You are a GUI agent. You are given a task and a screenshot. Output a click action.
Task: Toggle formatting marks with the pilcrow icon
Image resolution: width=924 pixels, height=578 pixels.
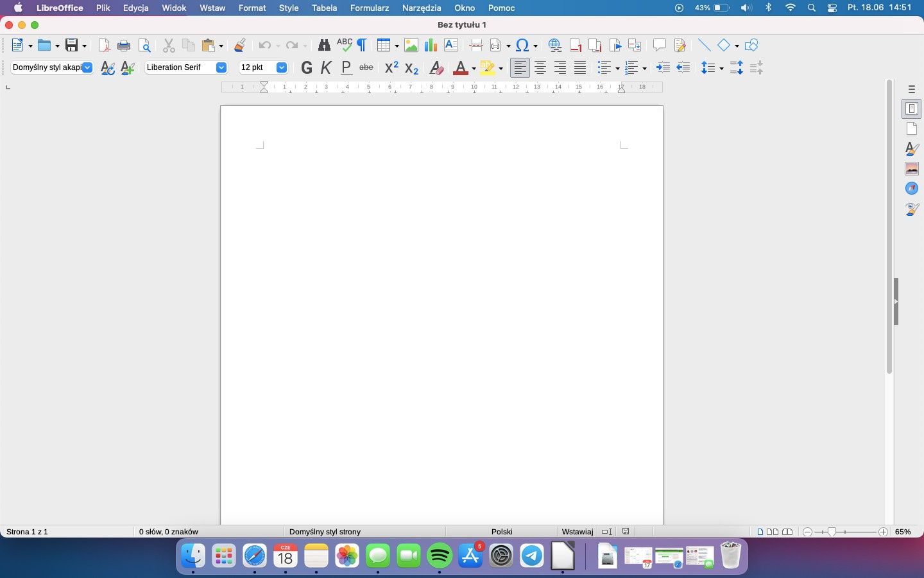pyautogui.click(x=362, y=45)
